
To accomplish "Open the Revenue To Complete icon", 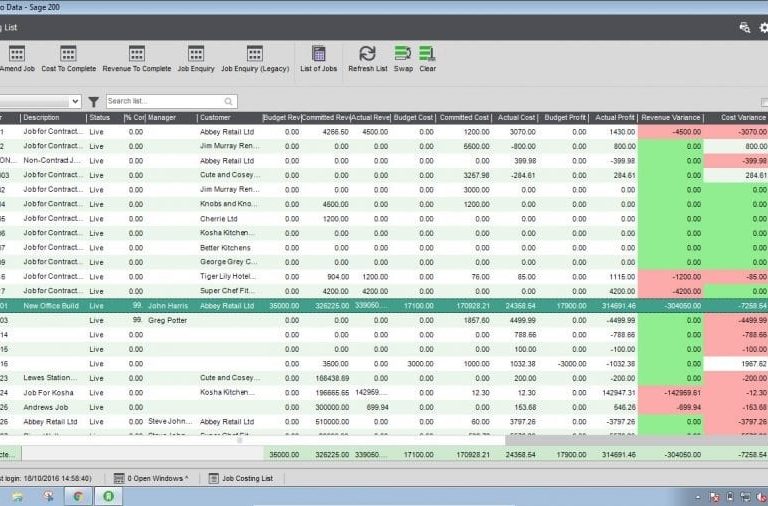I will (137, 54).
